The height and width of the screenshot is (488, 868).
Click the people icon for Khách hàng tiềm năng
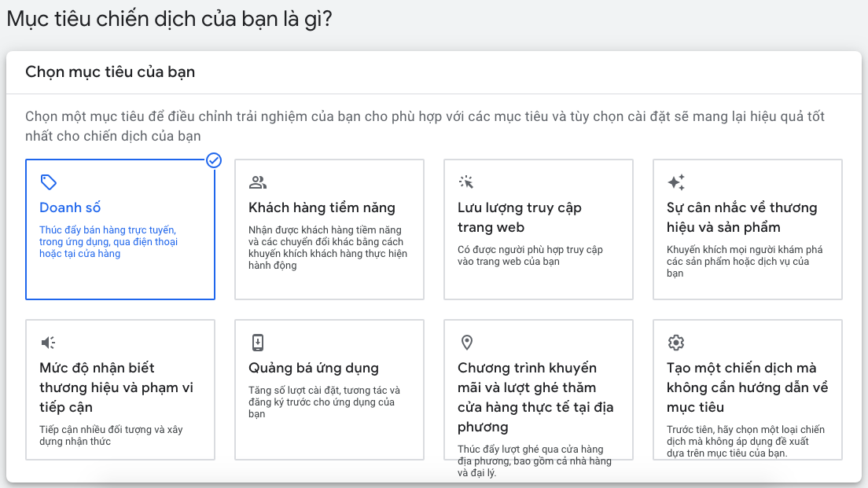tap(258, 182)
